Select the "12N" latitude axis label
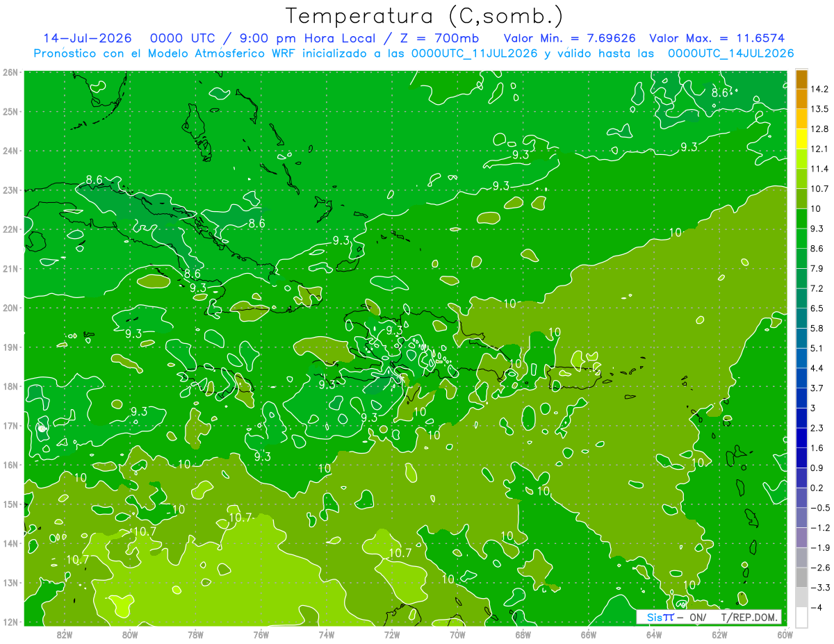The width and height of the screenshot is (834, 644). tap(10, 622)
